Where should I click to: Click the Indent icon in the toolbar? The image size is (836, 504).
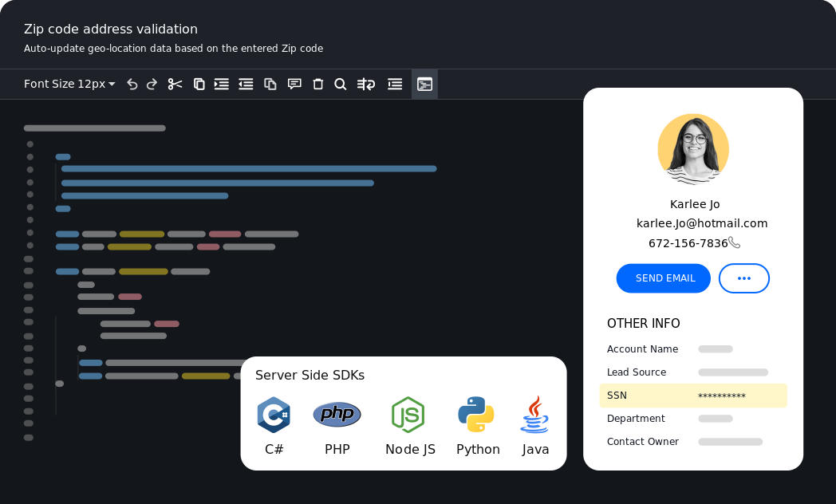coord(221,84)
